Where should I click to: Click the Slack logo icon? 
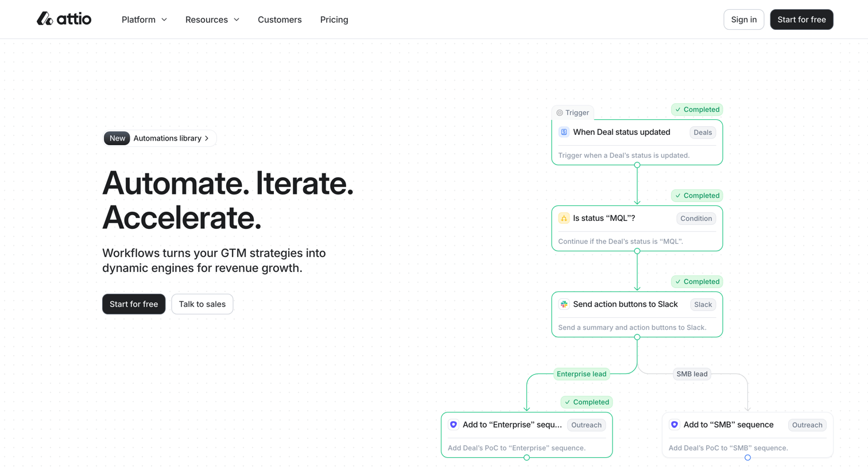pos(564,304)
